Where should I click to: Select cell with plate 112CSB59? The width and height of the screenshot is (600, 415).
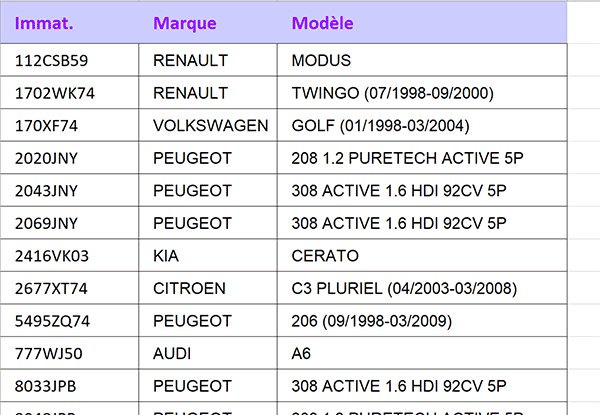tap(69, 60)
